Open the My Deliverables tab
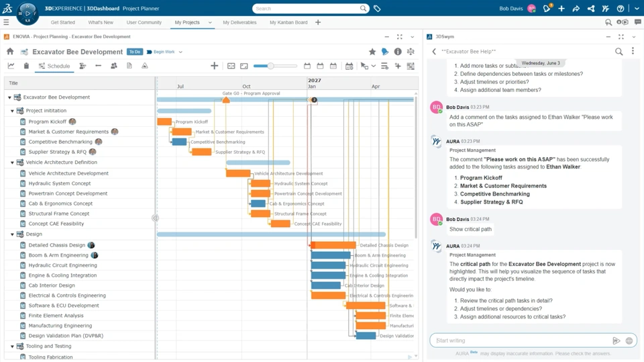Screen dimensions: 644x362 point(240,22)
